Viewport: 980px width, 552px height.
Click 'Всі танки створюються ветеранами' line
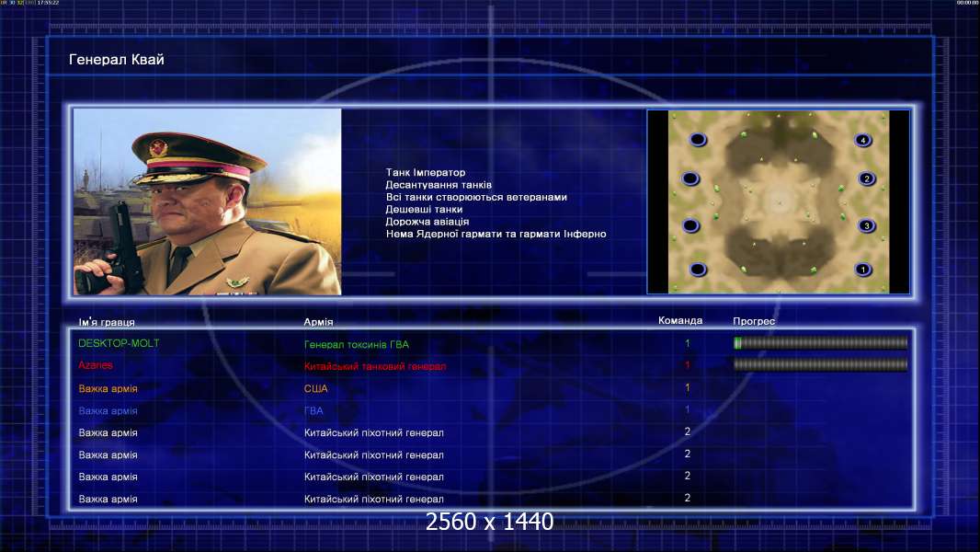476,197
